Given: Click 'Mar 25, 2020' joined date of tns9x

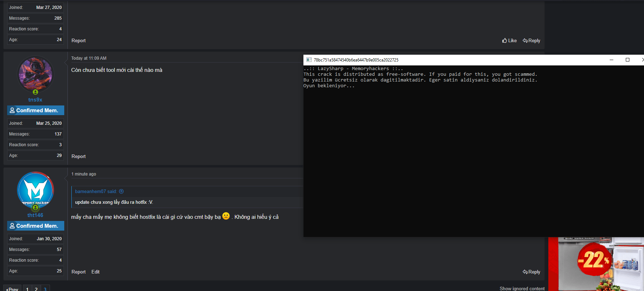Looking at the screenshot, I should pos(49,123).
